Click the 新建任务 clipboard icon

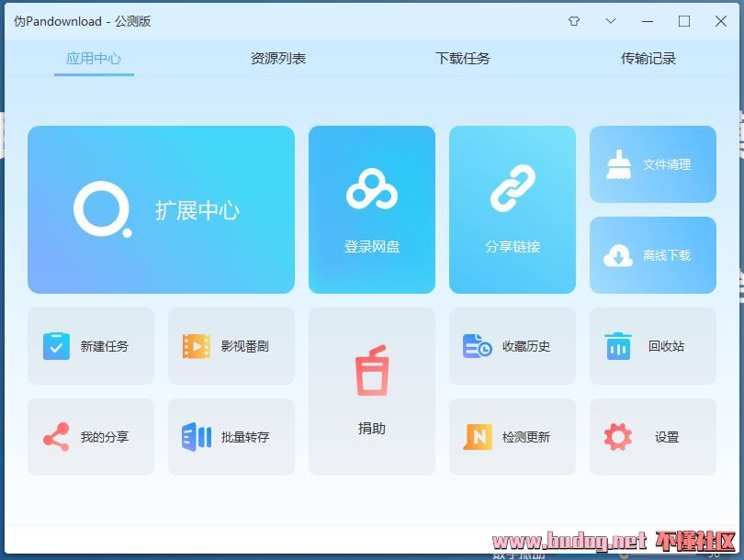pyautogui.click(x=56, y=346)
